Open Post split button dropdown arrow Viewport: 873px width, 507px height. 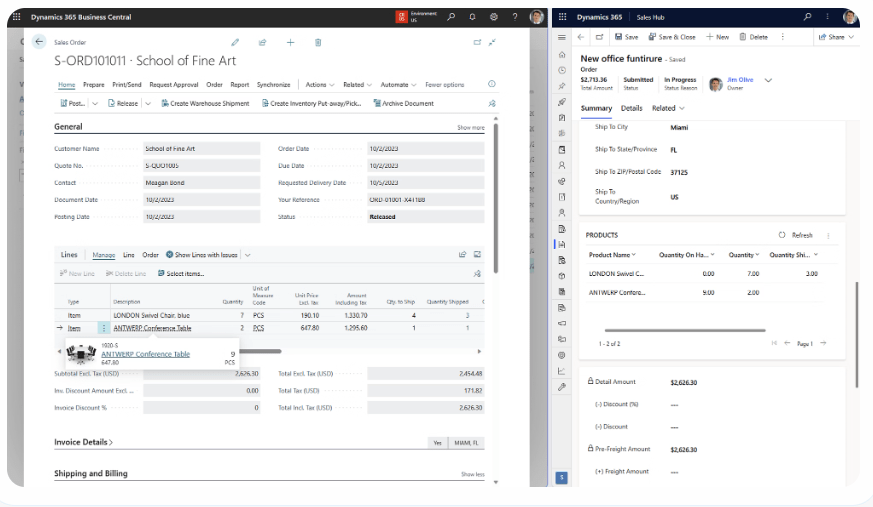[x=95, y=104]
